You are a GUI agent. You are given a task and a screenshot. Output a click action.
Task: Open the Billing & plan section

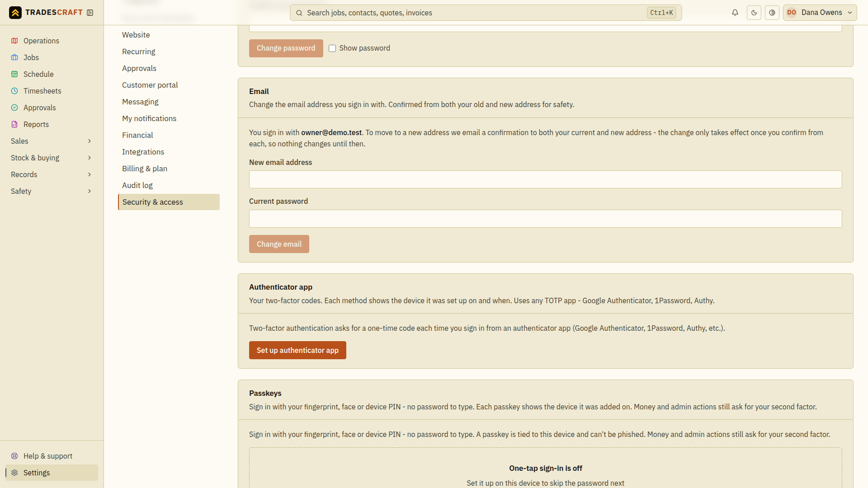coord(169,169)
